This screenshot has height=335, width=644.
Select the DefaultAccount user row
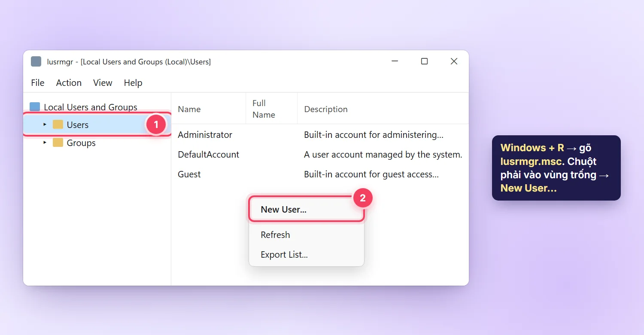click(x=320, y=155)
